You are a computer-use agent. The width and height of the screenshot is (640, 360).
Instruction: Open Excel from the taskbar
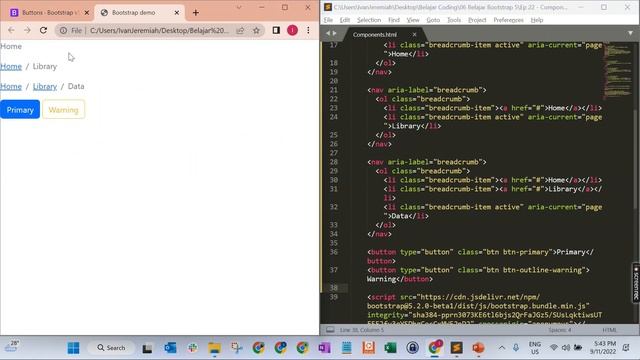click(x=391, y=348)
